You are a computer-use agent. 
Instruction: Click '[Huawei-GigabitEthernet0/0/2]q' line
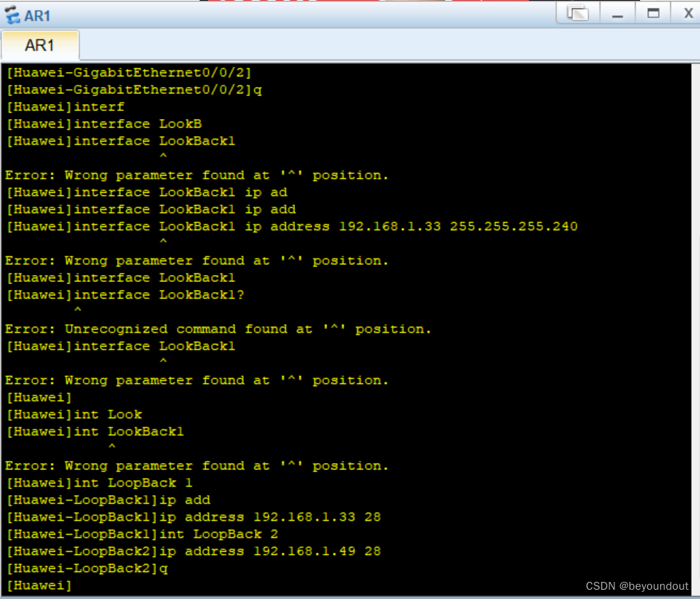coord(134,90)
